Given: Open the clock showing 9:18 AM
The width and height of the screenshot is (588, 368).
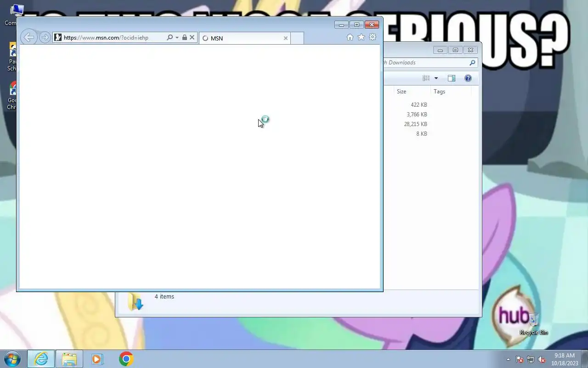Looking at the screenshot, I should (x=565, y=359).
